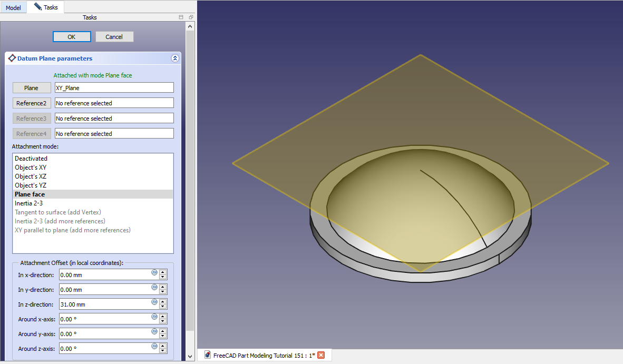Click formula icon in Around y-axis field
Image resolution: width=623 pixels, height=364 pixels.
point(154,331)
